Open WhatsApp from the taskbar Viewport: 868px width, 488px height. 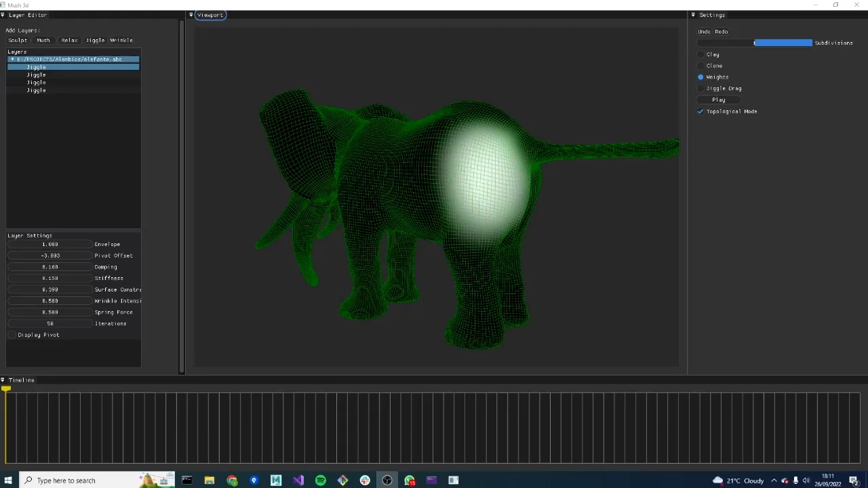pos(410,481)
